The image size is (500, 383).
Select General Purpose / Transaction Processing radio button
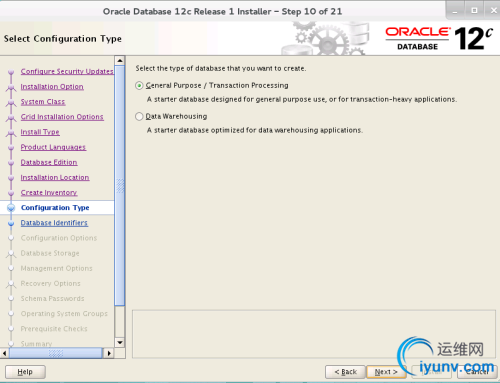tap(139, 86)
